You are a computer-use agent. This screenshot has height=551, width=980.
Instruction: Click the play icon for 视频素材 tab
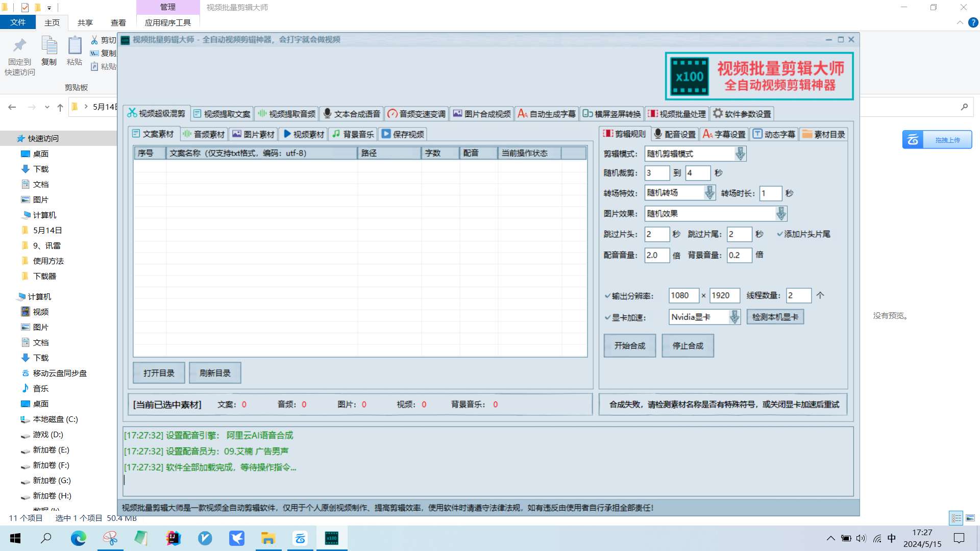point(287,134)
